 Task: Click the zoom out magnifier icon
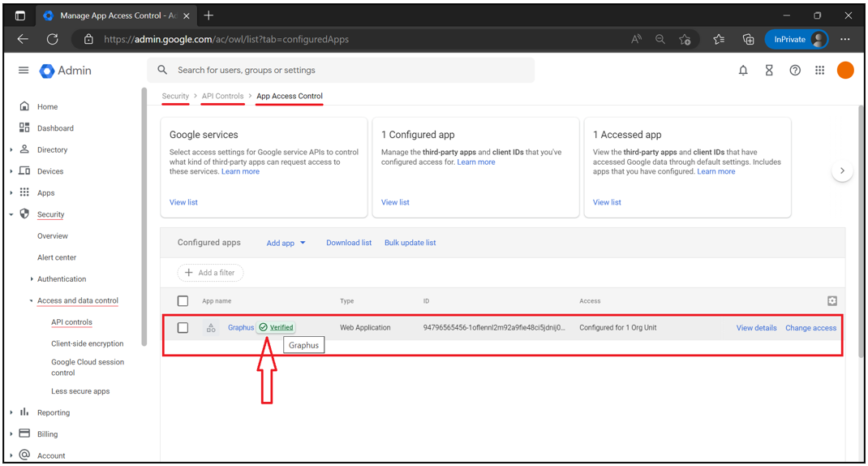(x=660, y=39)
